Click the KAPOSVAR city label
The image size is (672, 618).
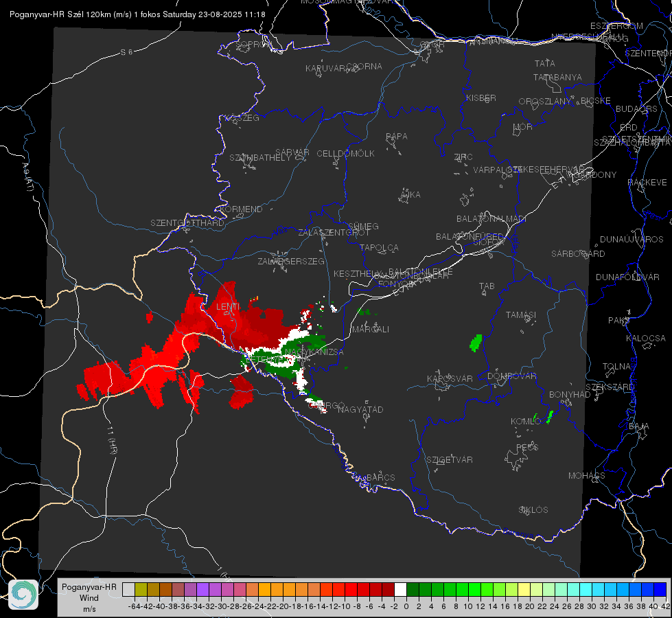pos(450,378)
